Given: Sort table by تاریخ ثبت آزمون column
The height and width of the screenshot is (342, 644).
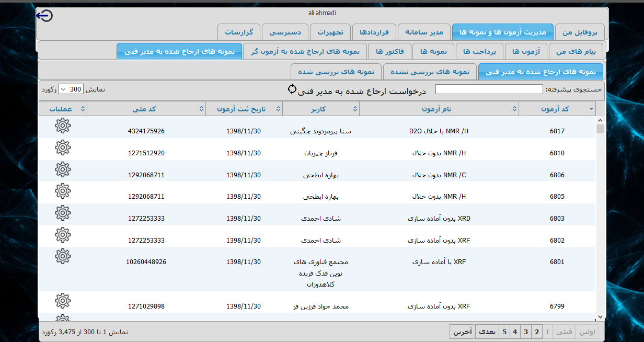Looking at the screenshot, I should [x=244, y=109].
